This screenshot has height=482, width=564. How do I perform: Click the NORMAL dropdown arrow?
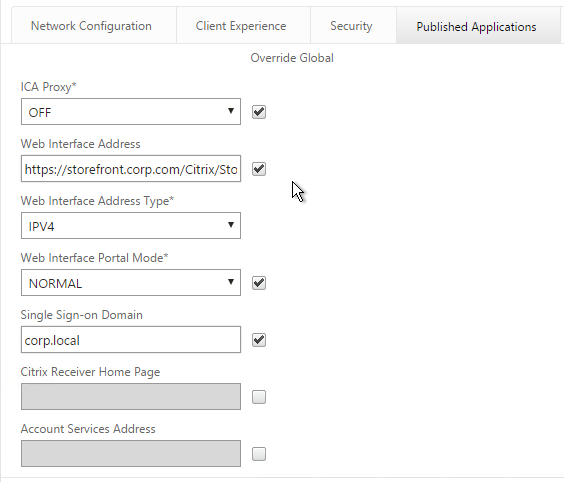231,282
